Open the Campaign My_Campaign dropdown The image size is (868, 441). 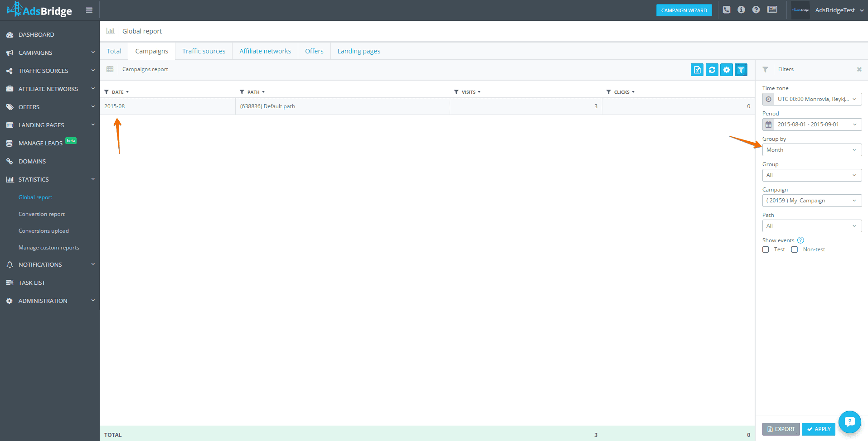point(812,201)
